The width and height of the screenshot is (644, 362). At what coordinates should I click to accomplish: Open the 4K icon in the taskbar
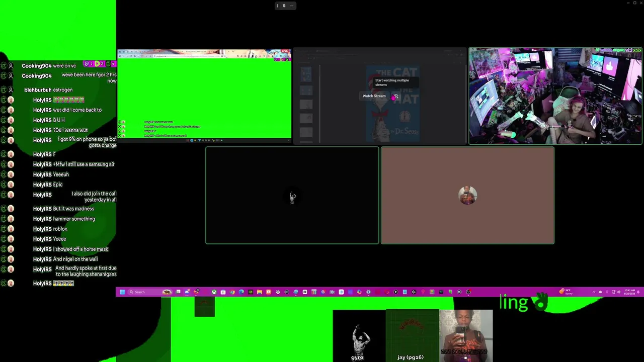(459, 292)
